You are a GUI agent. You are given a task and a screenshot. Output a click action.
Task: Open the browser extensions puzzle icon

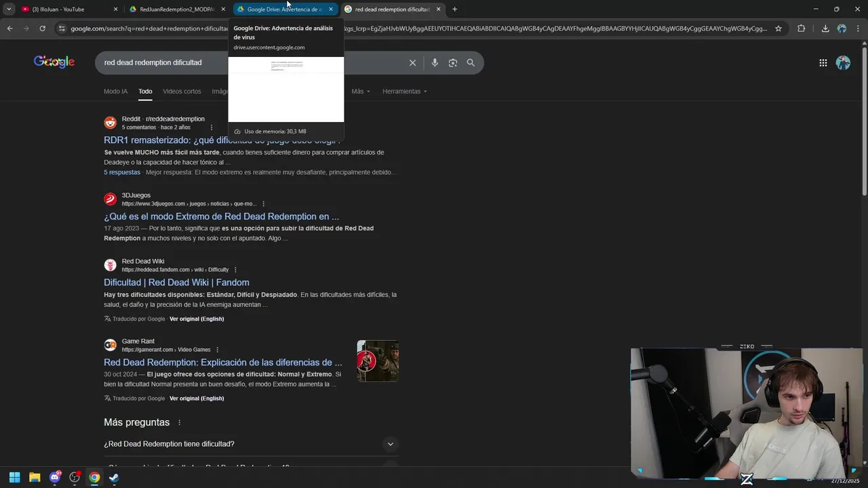[801, 28]
